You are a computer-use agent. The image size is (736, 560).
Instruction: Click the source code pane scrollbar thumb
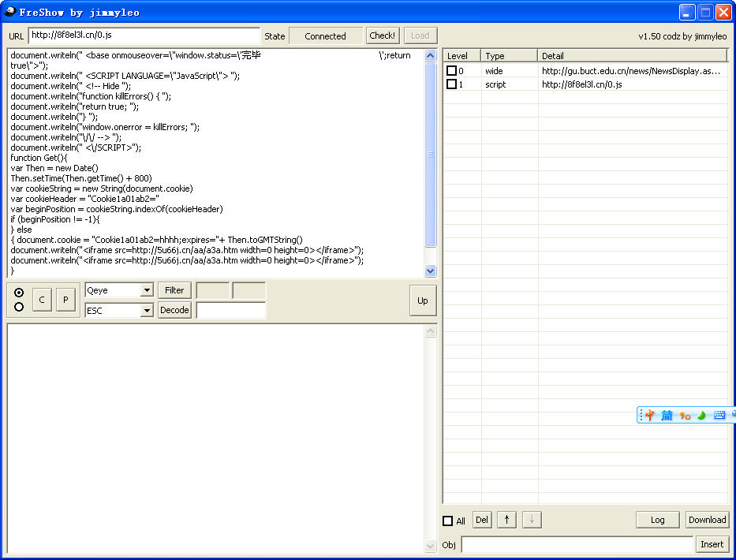[x=430, y=155]
